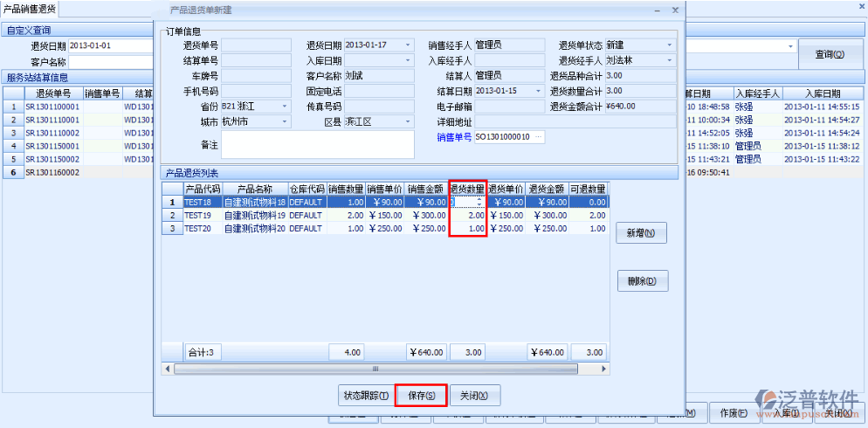Click left arrow of horizontal scrollbar
868x428 pixels.
pyautogui.click(x=168, y=369)
